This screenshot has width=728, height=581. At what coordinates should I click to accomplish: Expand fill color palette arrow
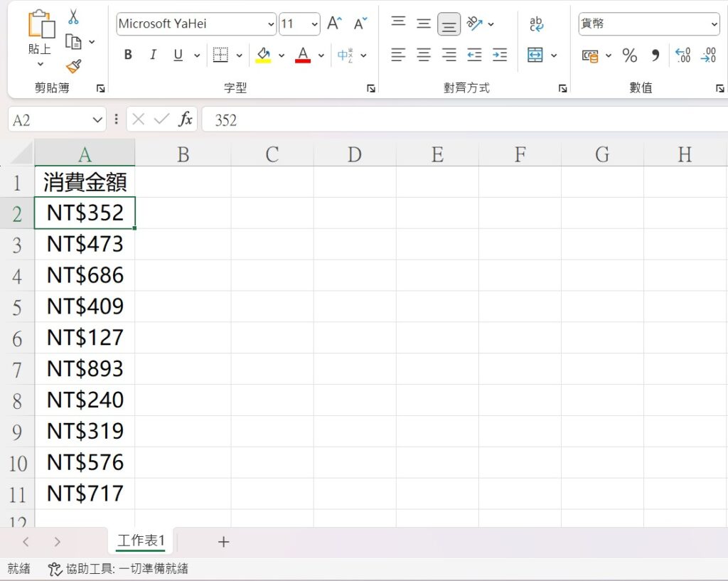(x=282, y=55)
